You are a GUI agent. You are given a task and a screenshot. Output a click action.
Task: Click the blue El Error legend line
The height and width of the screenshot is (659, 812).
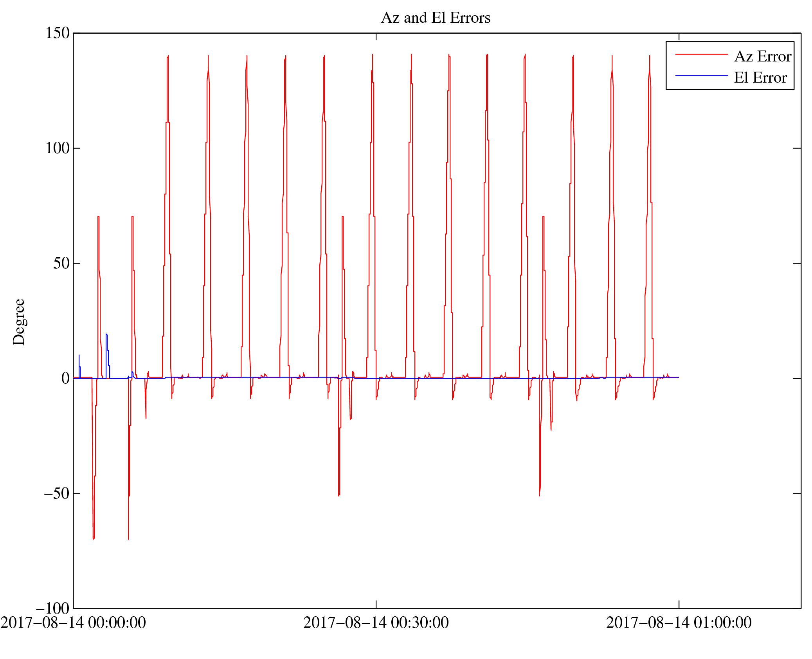coord(702,75)
